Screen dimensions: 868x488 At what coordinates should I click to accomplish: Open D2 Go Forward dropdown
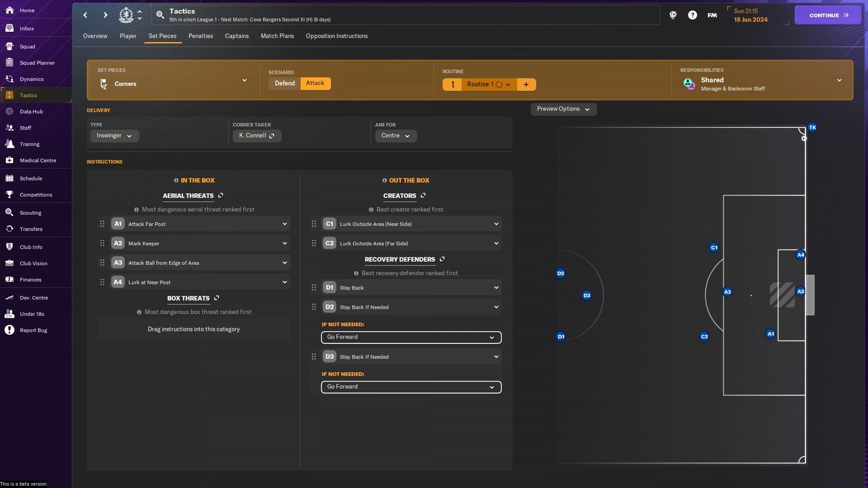(x=411, y=337)
